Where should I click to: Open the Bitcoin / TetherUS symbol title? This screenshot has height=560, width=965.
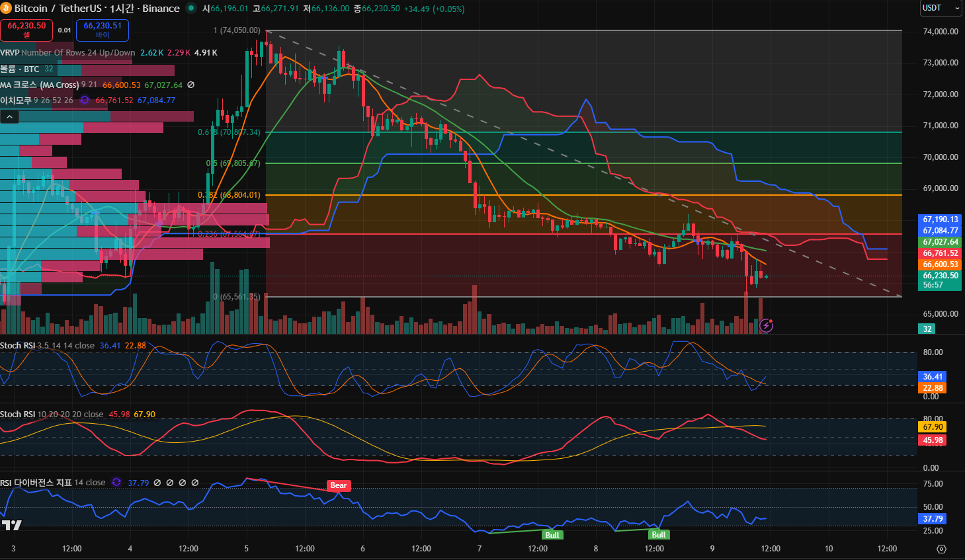tap(97, 9)
